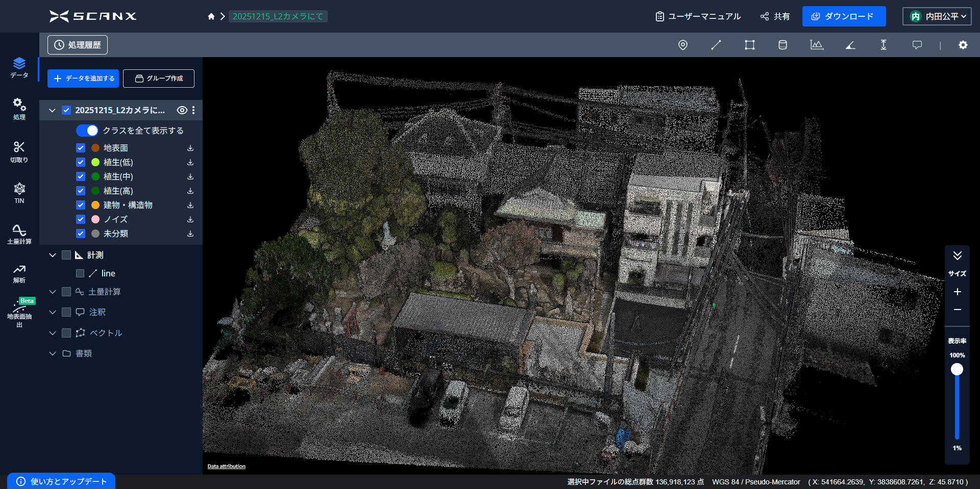Select the line distance measurement tool
Screen dimensions: 980x489
(716, 45)
